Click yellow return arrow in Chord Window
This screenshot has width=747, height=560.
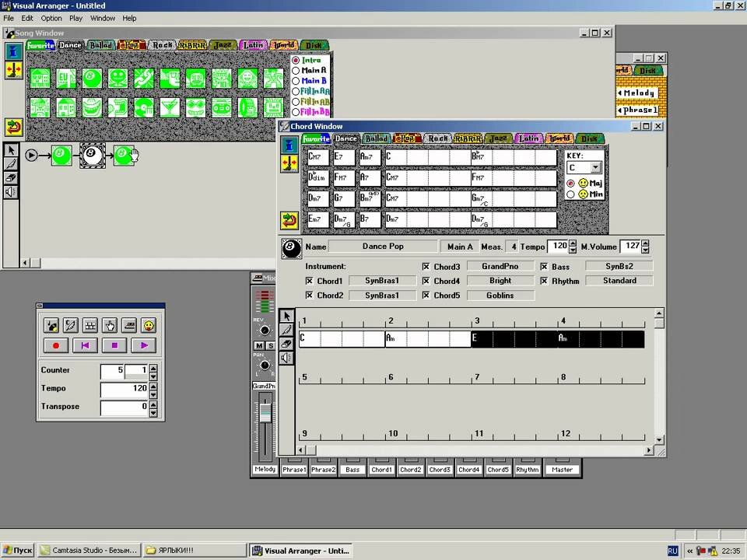click(x=289, y=220)
